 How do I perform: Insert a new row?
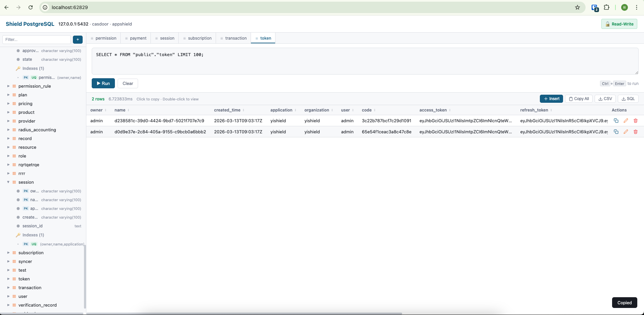coord(551,99)
